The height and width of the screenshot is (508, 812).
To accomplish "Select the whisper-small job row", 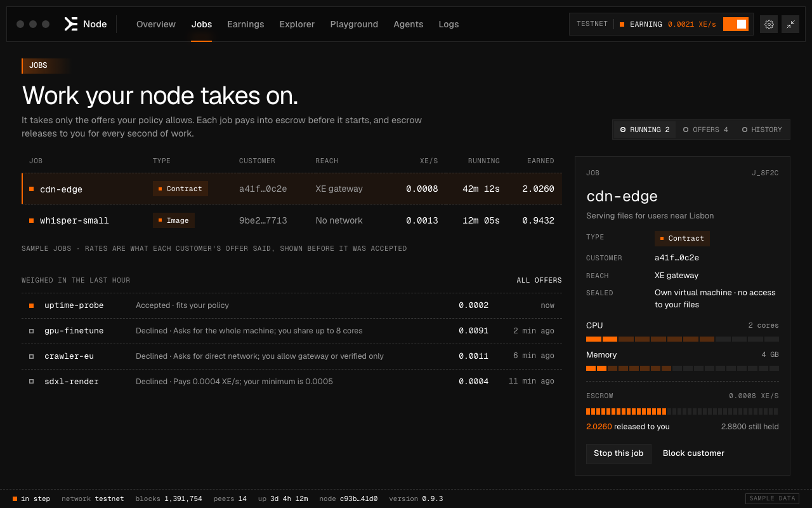I will pyautogui.click(x=292, y=220).
